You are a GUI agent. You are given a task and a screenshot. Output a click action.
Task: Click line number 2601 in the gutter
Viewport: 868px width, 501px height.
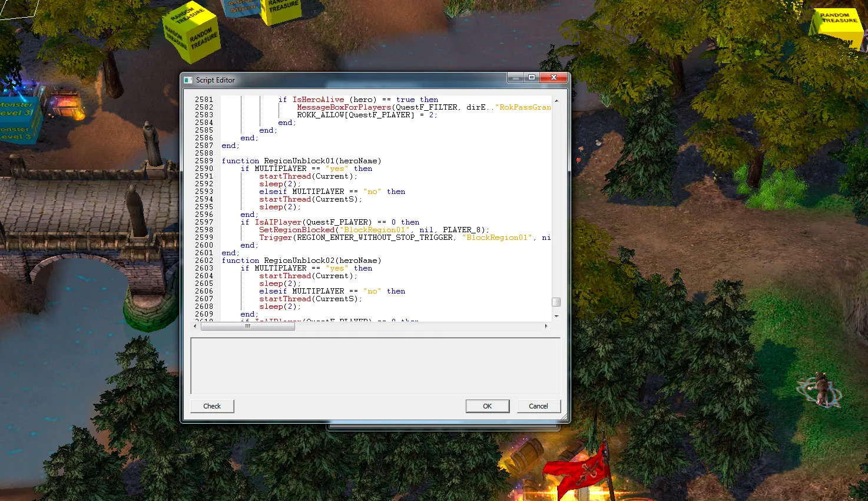(x=204, y=253)
